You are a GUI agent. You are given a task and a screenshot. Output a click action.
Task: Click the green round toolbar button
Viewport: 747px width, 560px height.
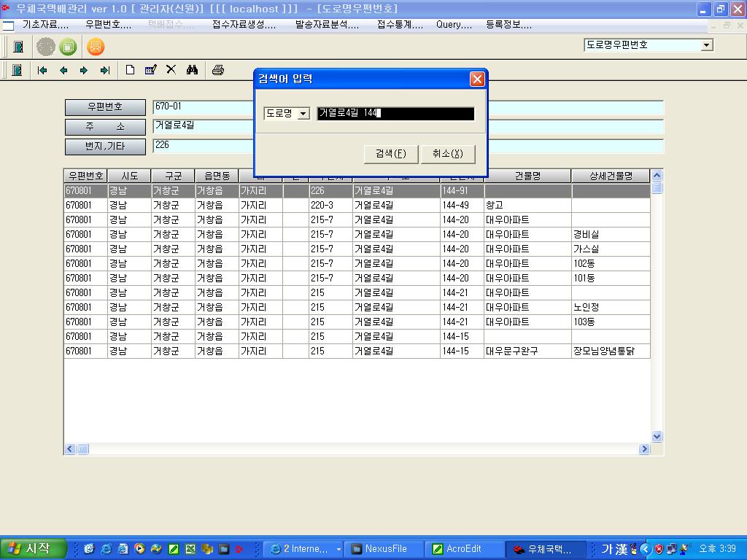68,47
